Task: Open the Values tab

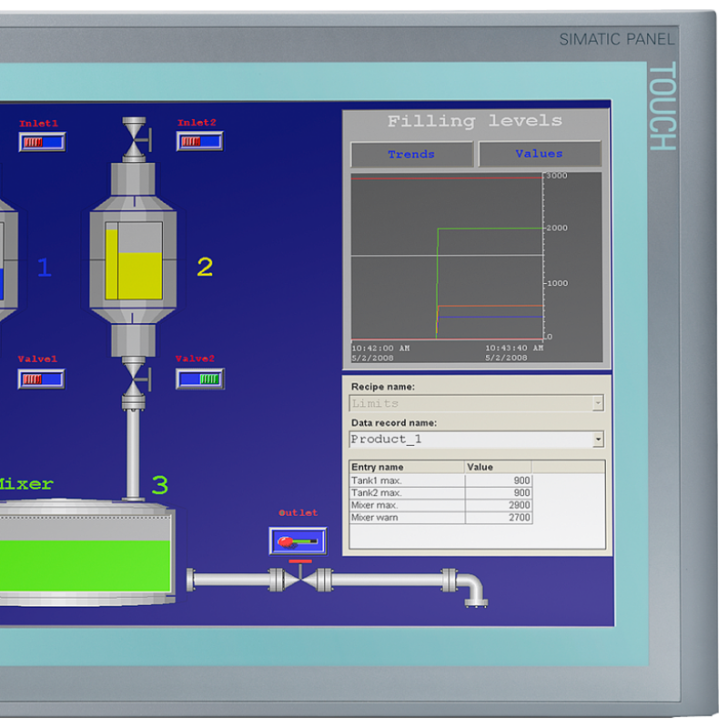Action: pyautogui.click(x=539, y=154)
